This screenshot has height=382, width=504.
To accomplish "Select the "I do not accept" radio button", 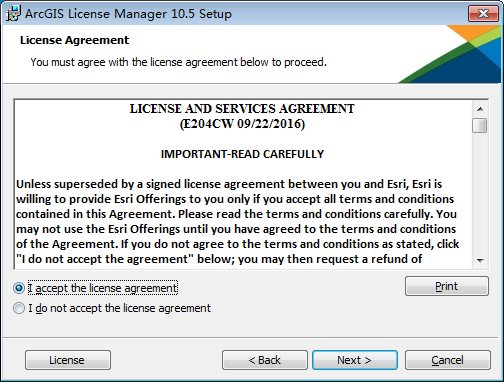I will coord(19,308).
